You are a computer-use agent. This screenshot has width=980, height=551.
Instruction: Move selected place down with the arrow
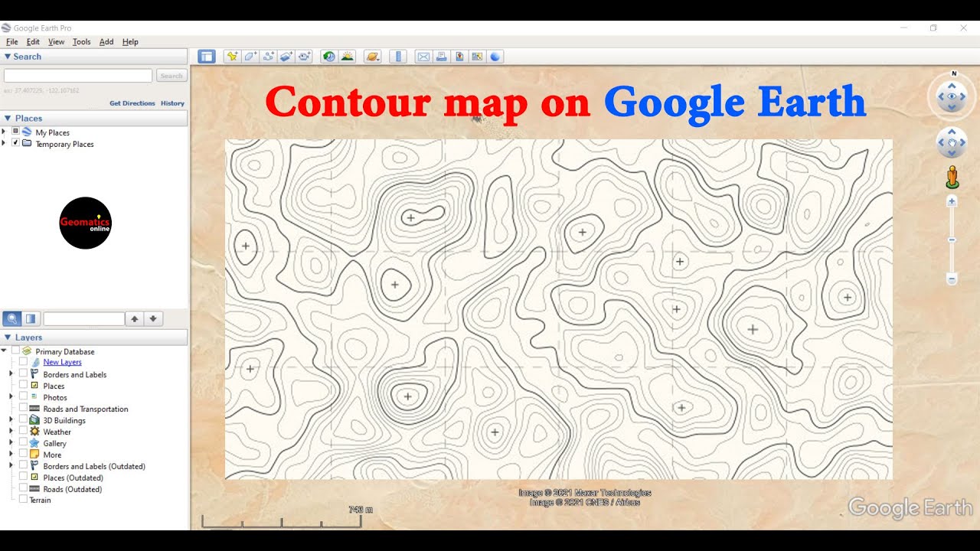(x=153, y=318)
